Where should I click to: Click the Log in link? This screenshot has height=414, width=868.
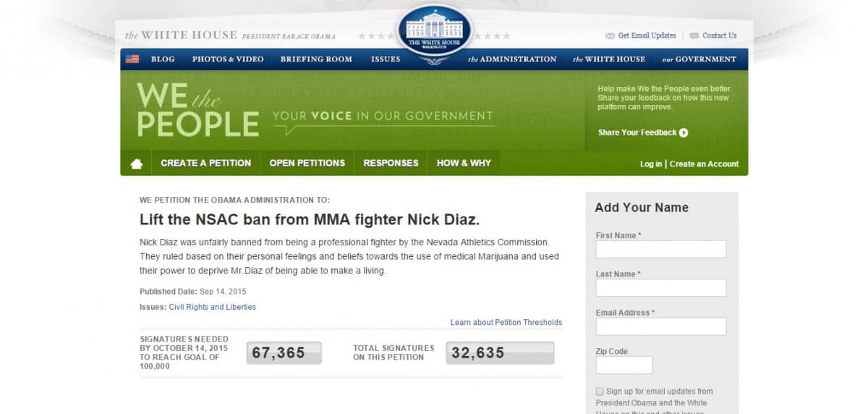point(651,164)
